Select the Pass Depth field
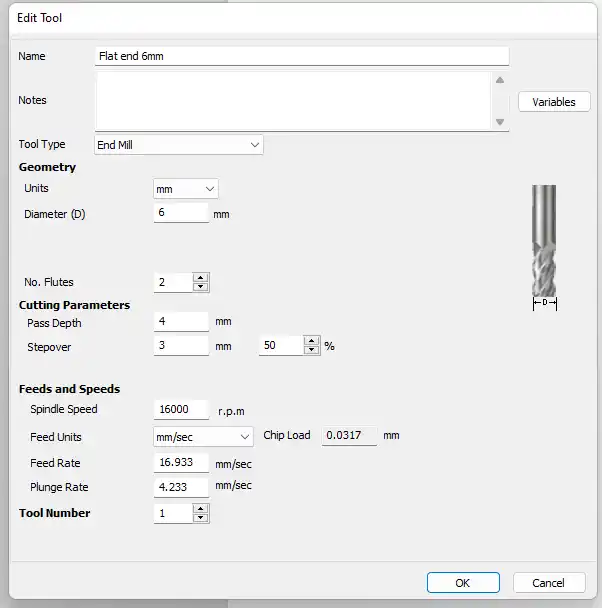The width and height of the screenshot is (602, 608). (181, 323)
